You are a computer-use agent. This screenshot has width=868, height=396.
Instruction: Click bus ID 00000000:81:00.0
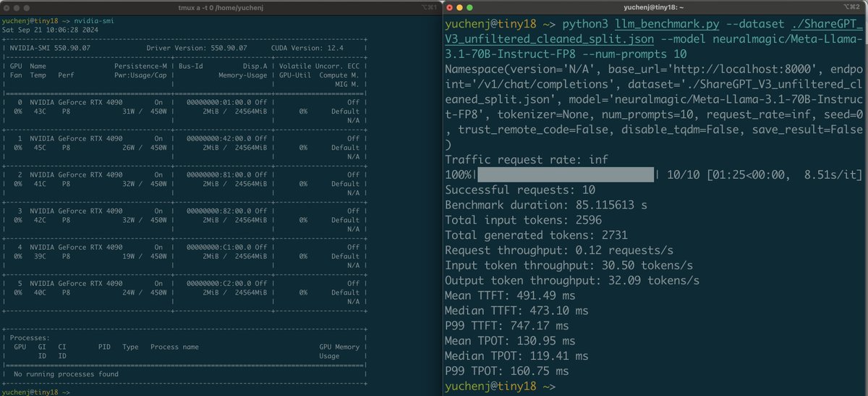[x=219, y=174]
